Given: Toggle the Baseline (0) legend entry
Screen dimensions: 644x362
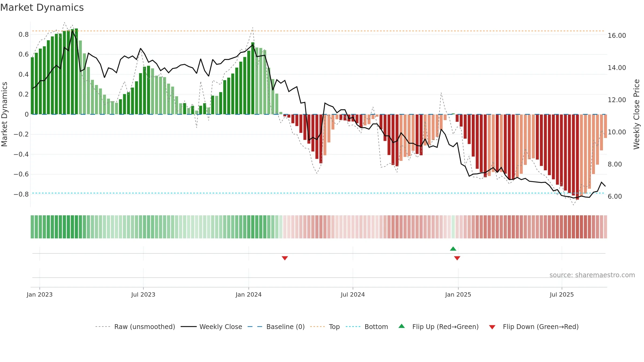Looking at the screenshot, I should [x=276, y=327].
